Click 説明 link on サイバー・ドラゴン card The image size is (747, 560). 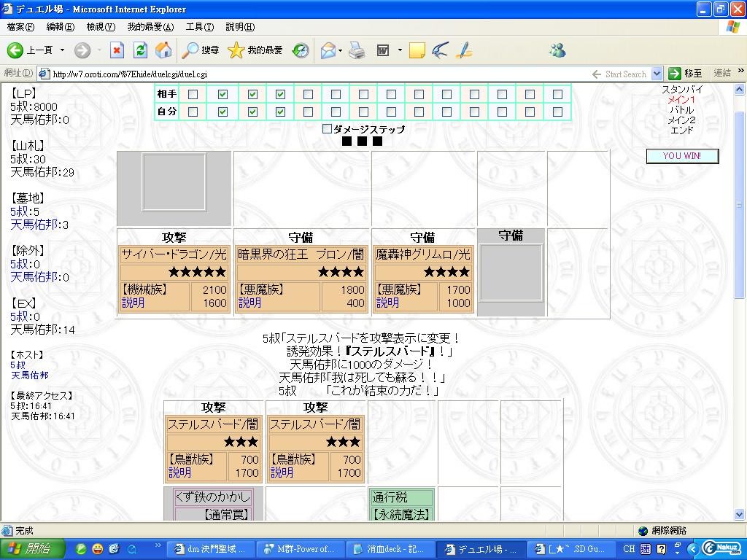pyautogui.click(x=133, y=303)
